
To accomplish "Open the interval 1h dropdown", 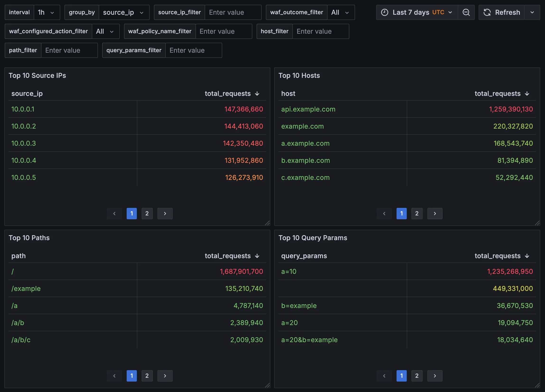I will [x=47, y=12].
